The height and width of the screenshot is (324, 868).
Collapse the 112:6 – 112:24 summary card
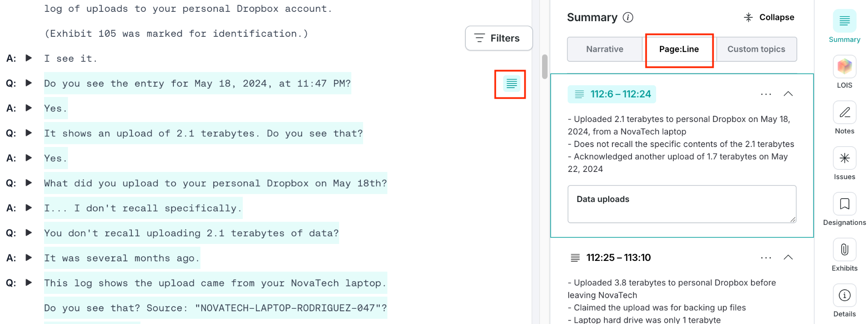(788, 94)
